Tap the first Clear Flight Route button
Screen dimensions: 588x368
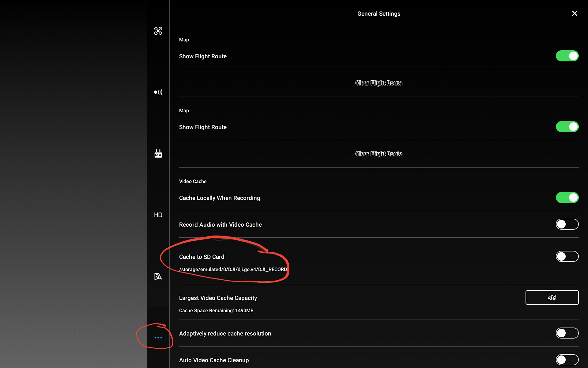[x=379, y=83]
